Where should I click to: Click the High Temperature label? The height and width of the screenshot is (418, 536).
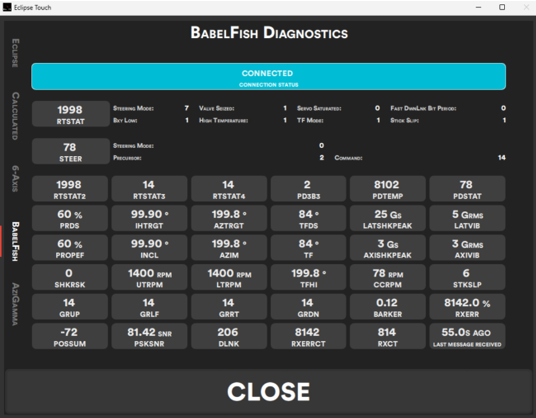click(x=224, y=120)
